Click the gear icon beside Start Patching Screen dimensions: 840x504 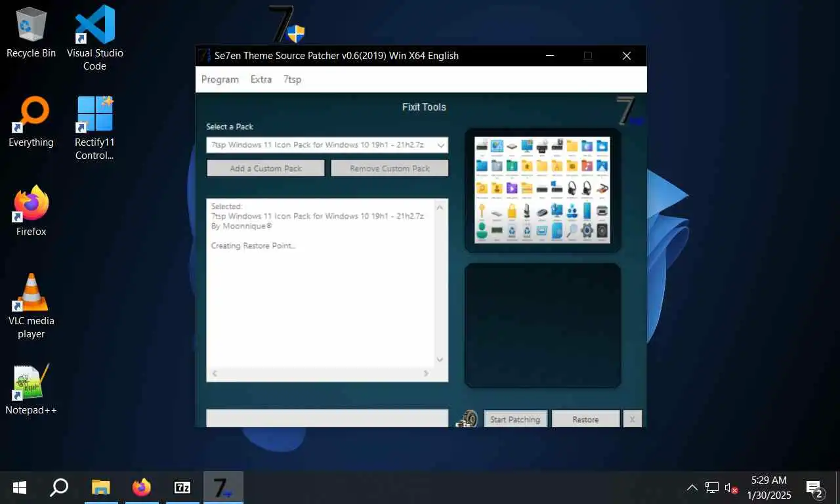click(467, 419)
